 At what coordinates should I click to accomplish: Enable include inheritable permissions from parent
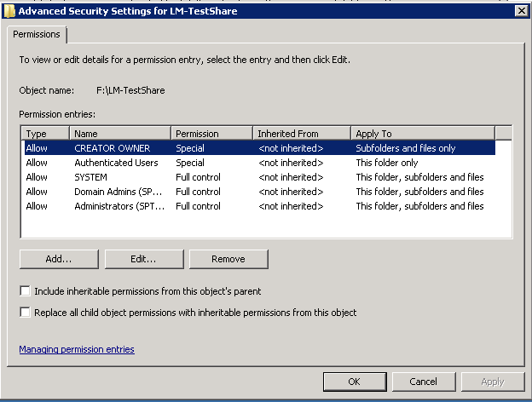(x=25, y=291)
